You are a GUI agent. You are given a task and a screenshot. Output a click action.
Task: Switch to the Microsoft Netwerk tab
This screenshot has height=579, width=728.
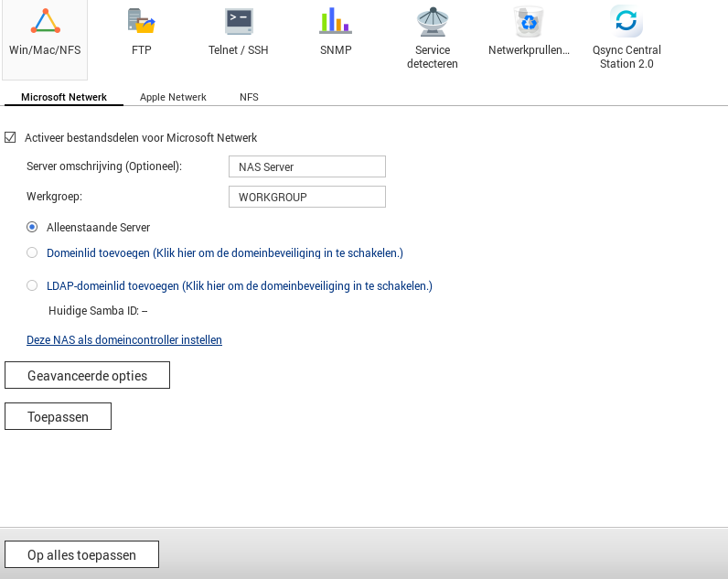[64, 97]
